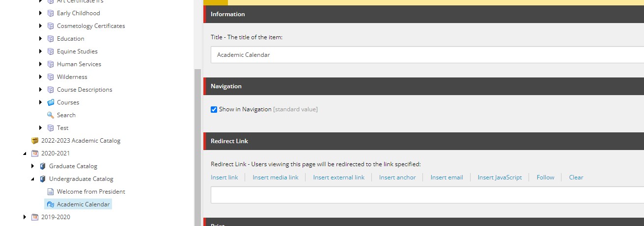Click the Course Descriptions item icon
This screenshot has width=644, height=226.
(50, 90)
